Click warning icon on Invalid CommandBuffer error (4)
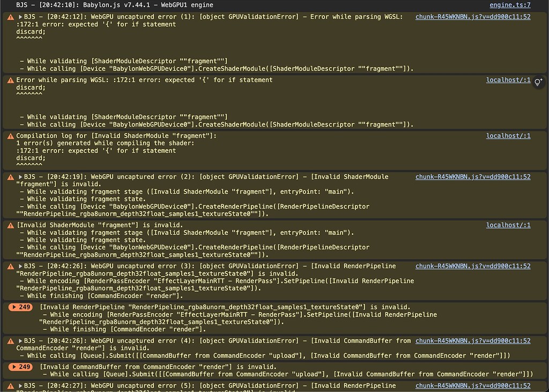This screenshot has height=392, width=549. 10,341
